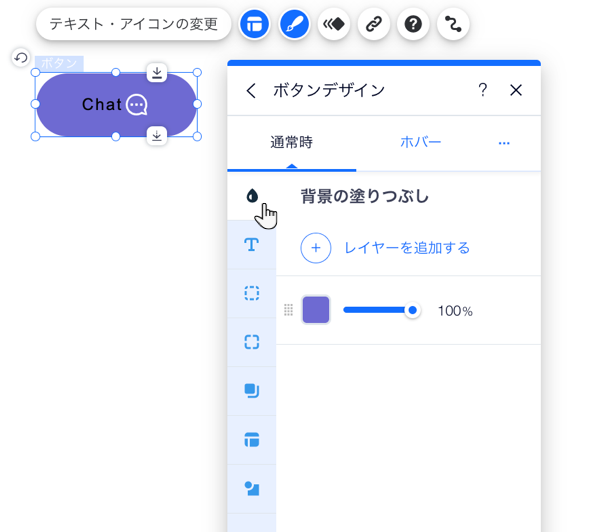Viewport: 600px width, 532px height.
Task: Close the ボタンデザイン panel
Action: tap(516, 90)
